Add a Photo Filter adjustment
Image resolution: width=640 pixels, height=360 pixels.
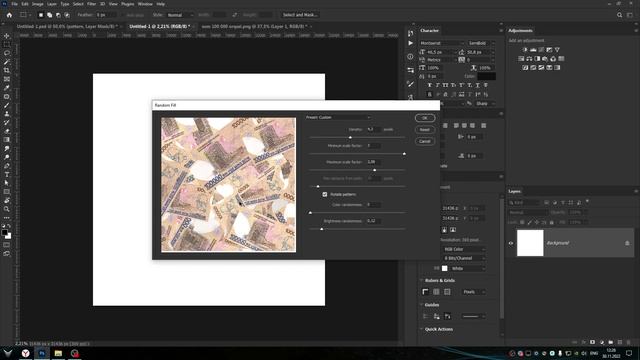coord(545,59)
